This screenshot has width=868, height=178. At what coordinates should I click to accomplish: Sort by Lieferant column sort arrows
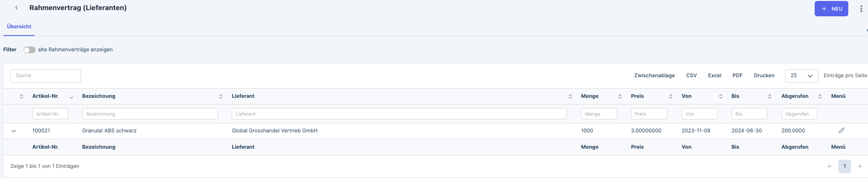[x=570, y=96]
